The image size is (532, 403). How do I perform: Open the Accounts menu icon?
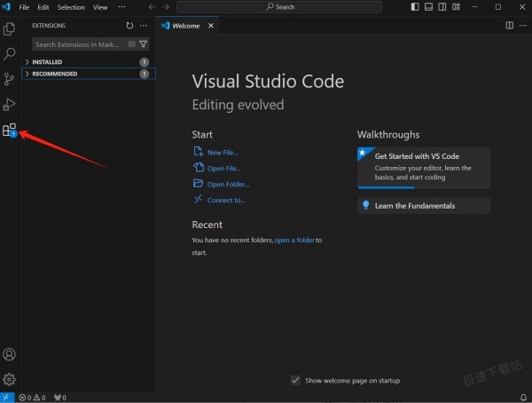(x=10, y=354)
